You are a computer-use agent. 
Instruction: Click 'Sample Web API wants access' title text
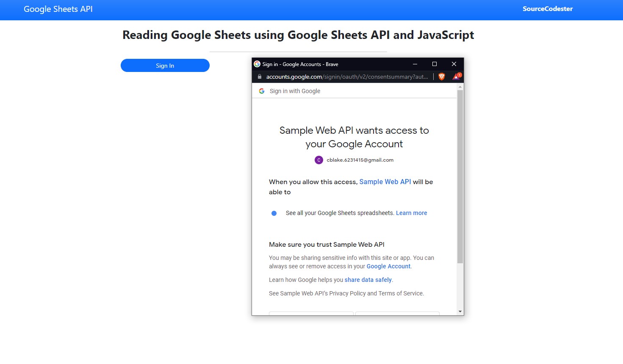[354, 137]
